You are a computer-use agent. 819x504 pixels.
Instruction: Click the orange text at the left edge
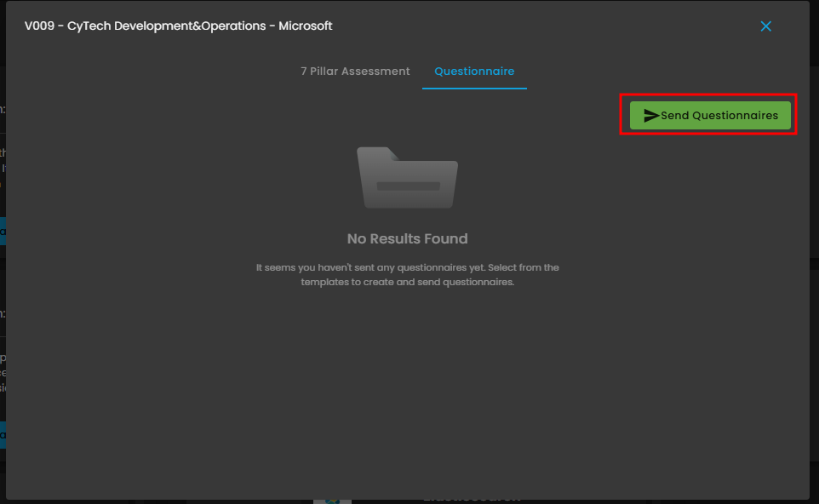click(3, 154)
